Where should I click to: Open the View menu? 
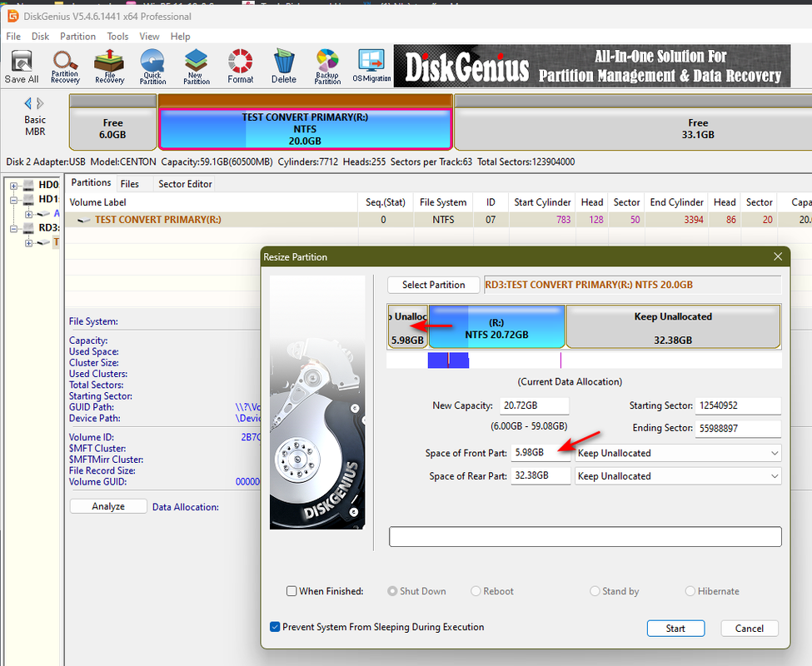(x=149, y=37)
